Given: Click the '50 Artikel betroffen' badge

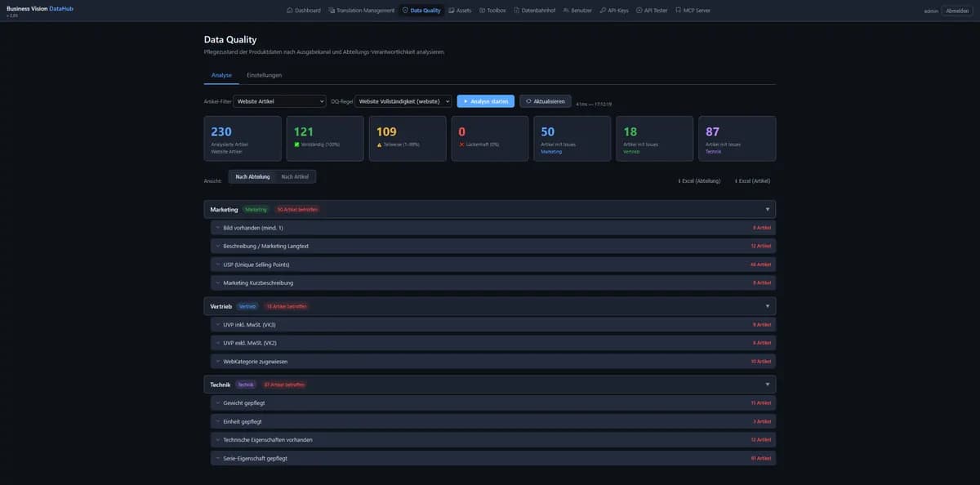Looking at the screenshot, I should click(297, 209).
